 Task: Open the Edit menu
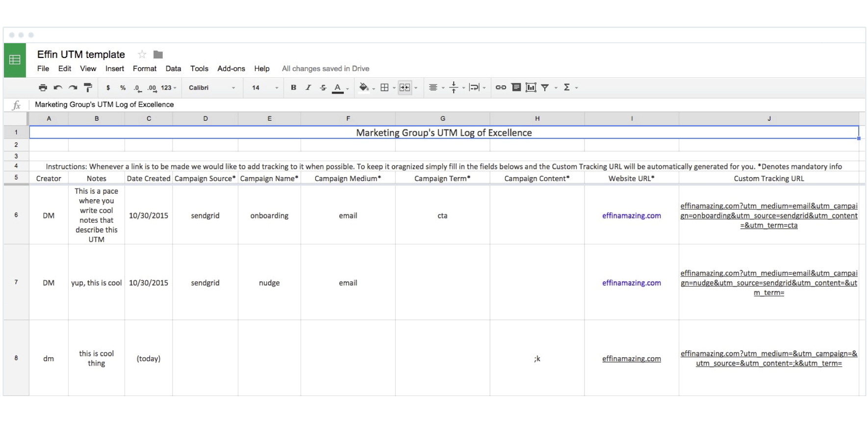coord(65,69)
